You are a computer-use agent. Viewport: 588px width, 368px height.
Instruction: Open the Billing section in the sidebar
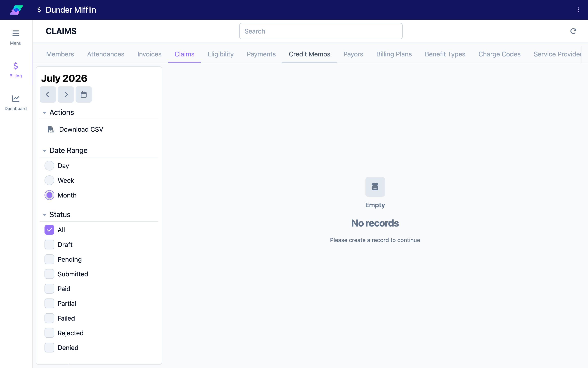coord(16,70)
